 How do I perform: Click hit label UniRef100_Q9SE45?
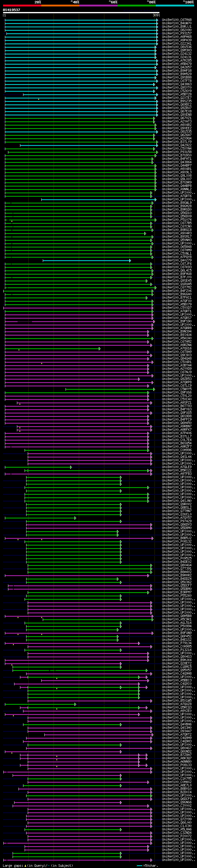(x=177, y=281)
